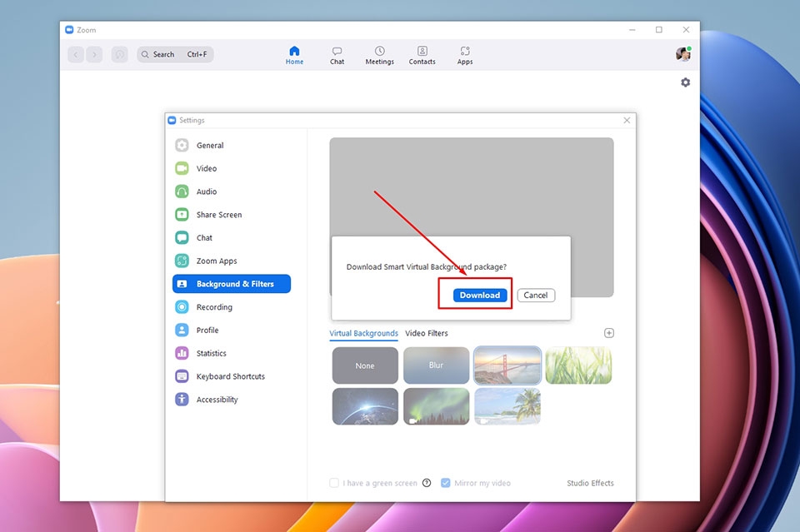Go back with the left arrow button
The image size is (800, 532).
click(76, 54)
